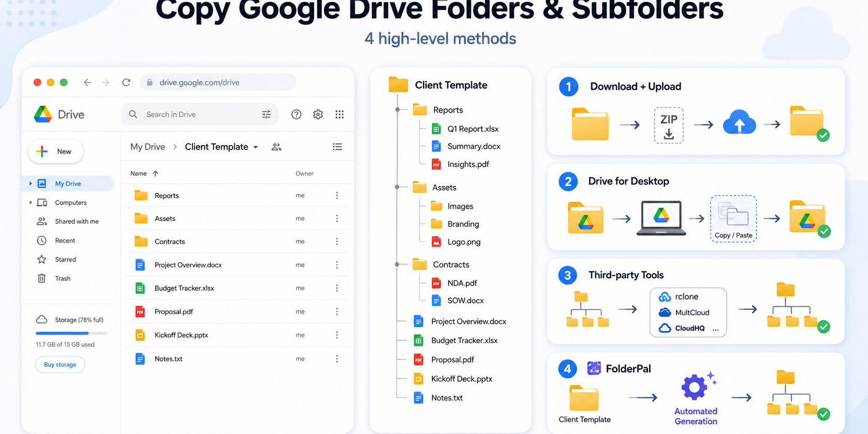The image size is (868, 434).
Task: Open the Reports folder in the file list
Action: point(237,195)
